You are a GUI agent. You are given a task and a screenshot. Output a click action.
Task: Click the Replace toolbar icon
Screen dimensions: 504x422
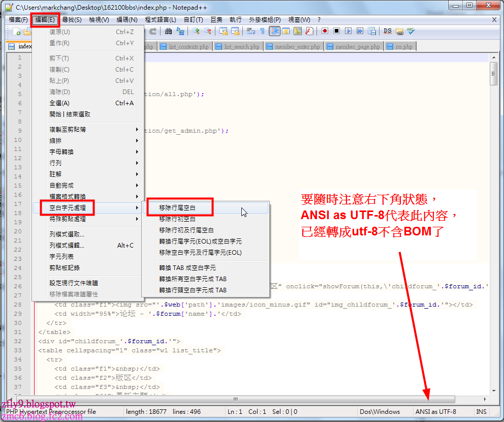[x=180, y=31]
